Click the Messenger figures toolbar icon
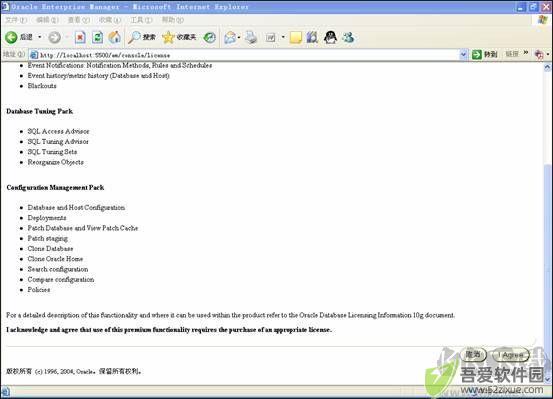 (x=348, y=37)
